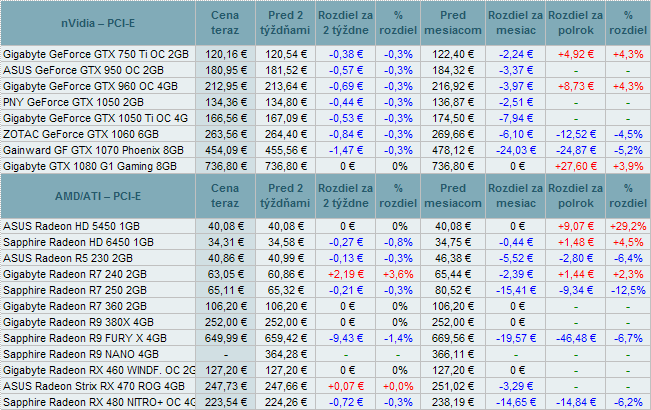Viewport: 651px width, 410px height.
Task: Click half-year difference -14,84 €
Action: pyautogui.click(x=576, y=402)
